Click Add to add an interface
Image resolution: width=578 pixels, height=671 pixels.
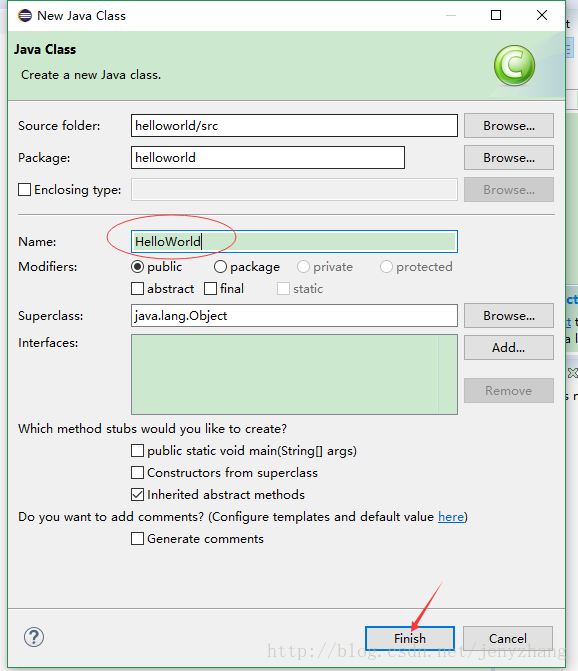509,347
